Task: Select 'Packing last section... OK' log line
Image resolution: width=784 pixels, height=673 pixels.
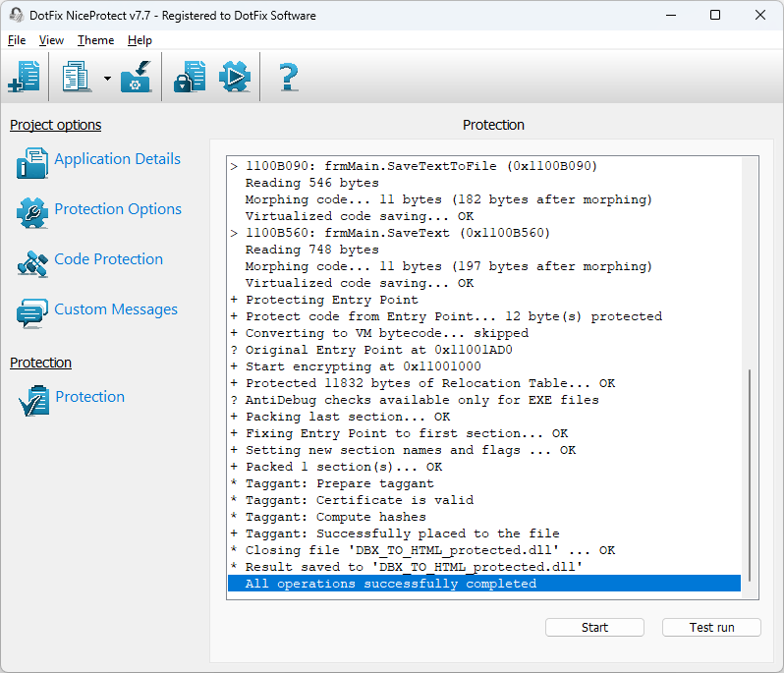Action: pos(484,417)
